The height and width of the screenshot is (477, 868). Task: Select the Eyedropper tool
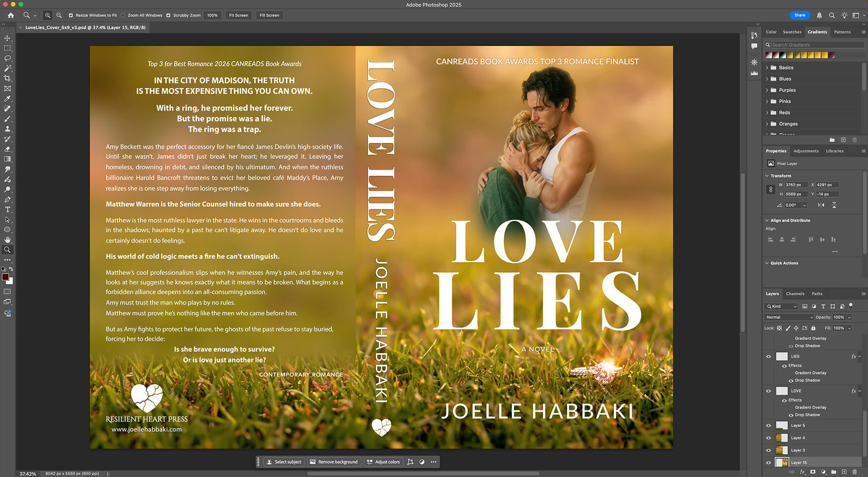(7, 99)
